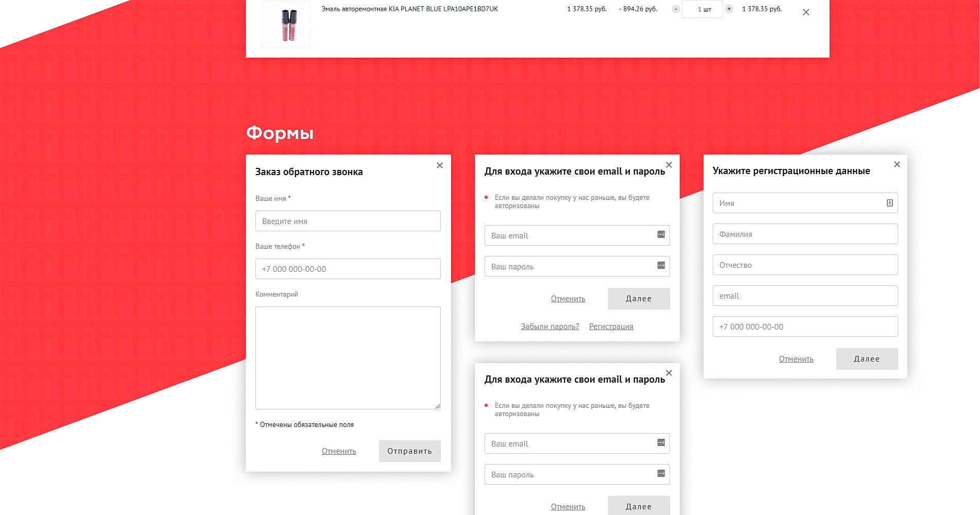
Task: Click password manager icon in Имя field
Action: click(889, 203)
